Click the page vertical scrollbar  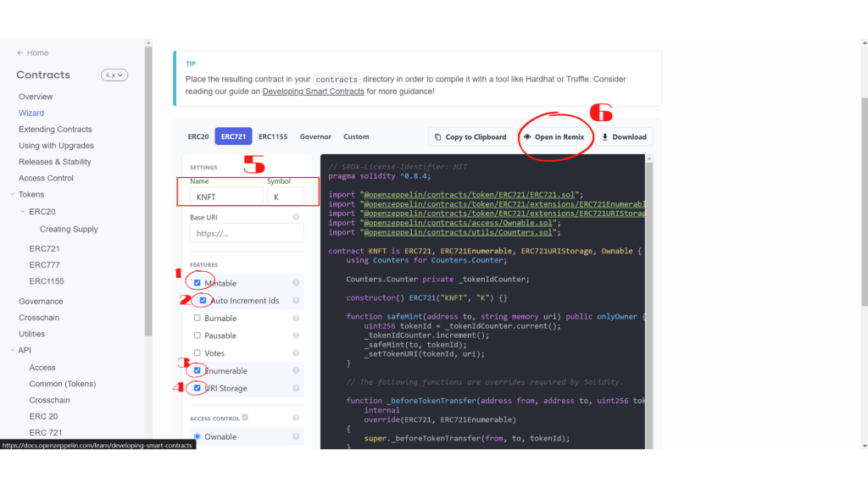pos(864,202)
